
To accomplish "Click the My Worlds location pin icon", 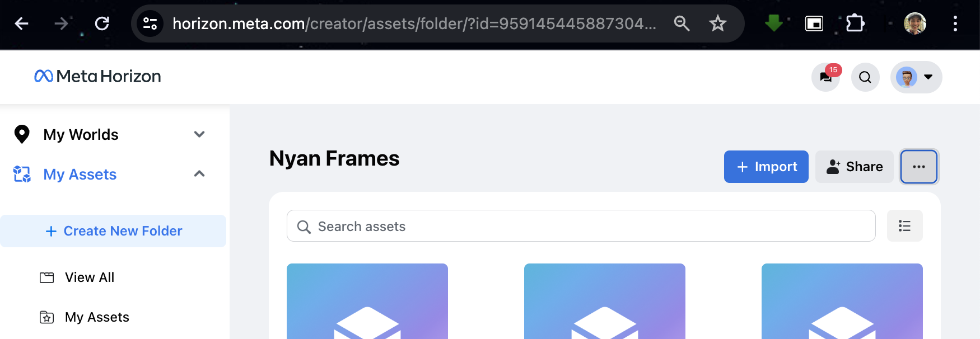I will click(x=22, y=134).
